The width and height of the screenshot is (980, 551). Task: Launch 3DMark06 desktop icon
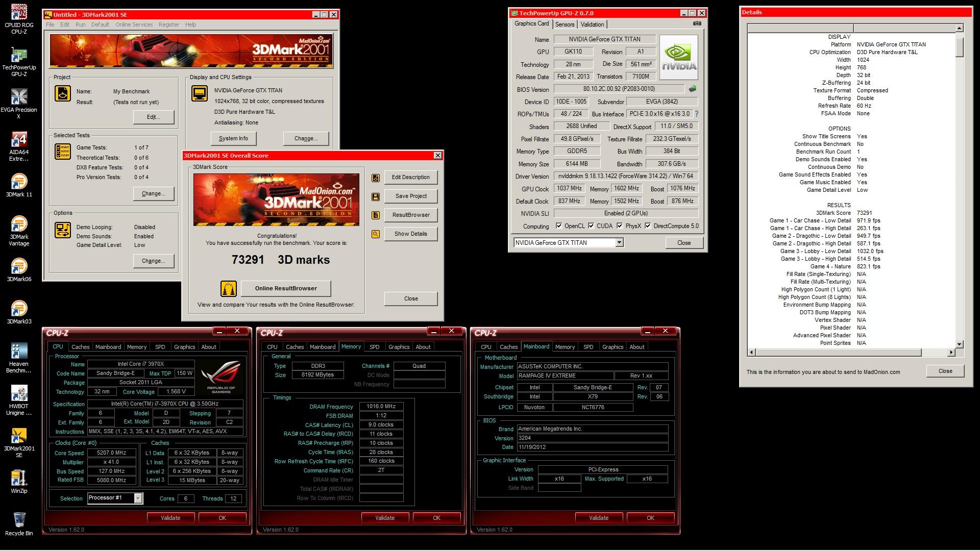point(19,270)
